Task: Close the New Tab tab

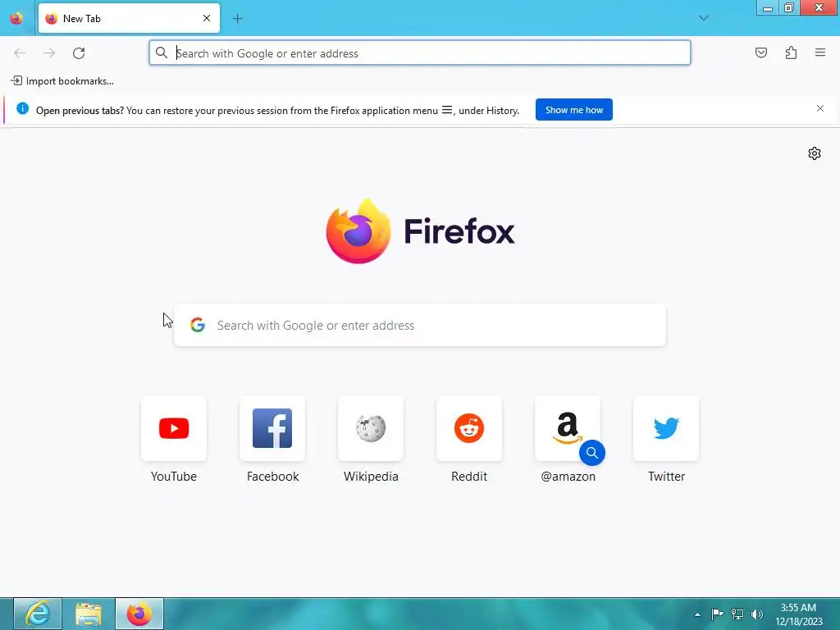Action: pos(206,18)
